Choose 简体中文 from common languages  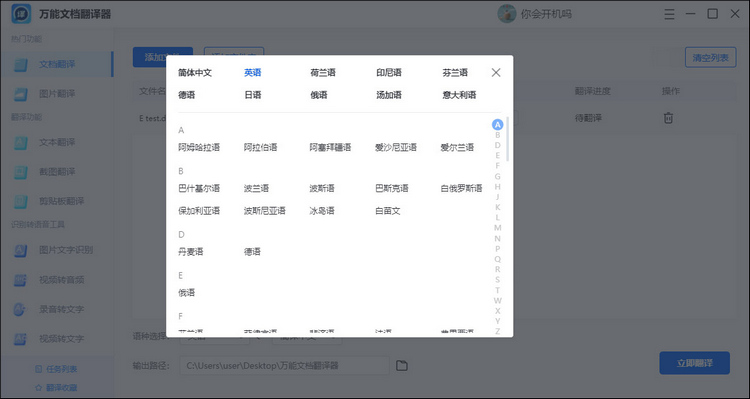point(195,73)
